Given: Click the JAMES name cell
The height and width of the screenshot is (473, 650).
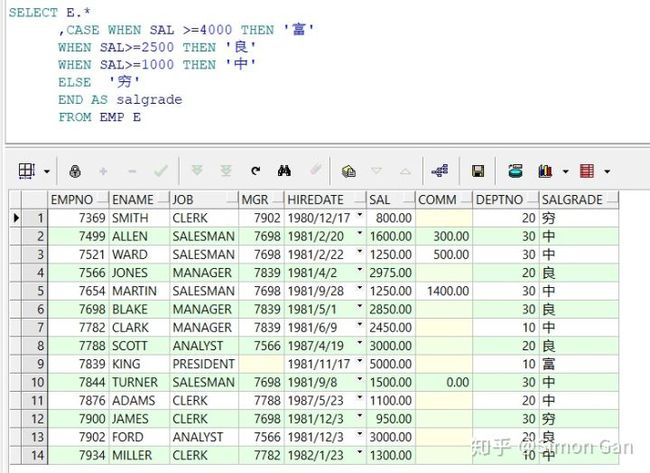Looking at the screenshot, I should click(x=139, y=419).
